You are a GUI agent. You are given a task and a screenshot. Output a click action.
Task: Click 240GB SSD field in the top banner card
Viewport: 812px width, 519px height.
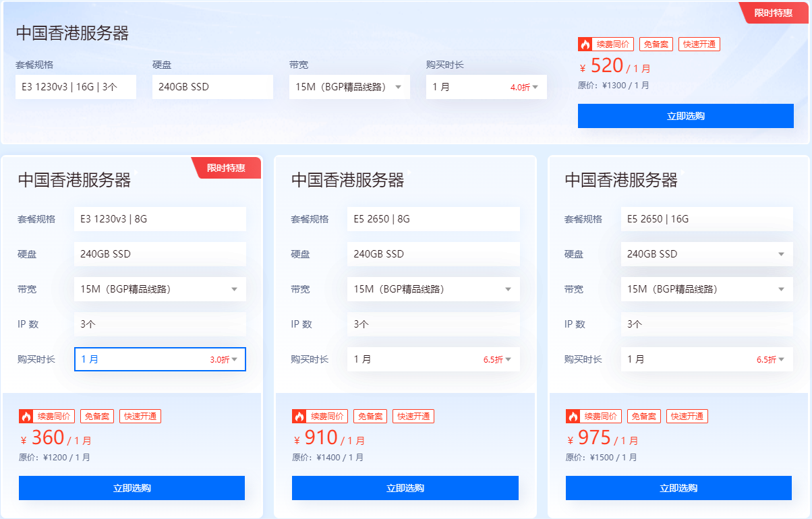(x=212, y=87)
